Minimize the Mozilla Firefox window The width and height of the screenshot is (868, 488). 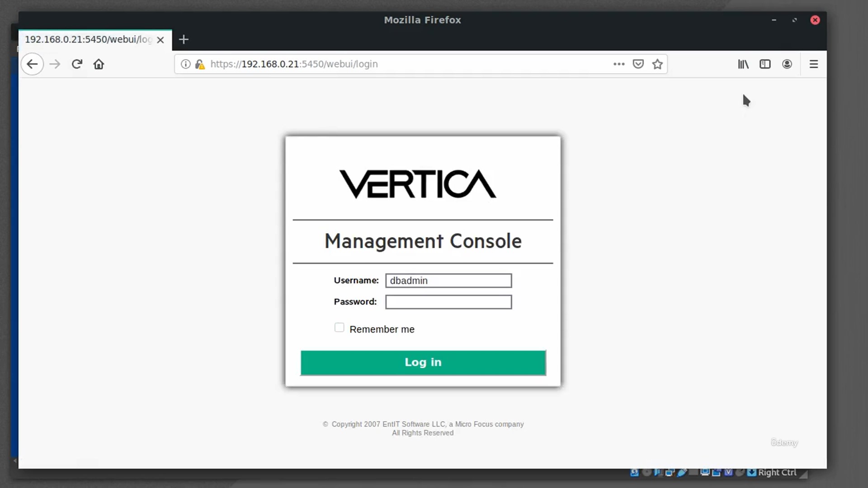click(774, 20)
